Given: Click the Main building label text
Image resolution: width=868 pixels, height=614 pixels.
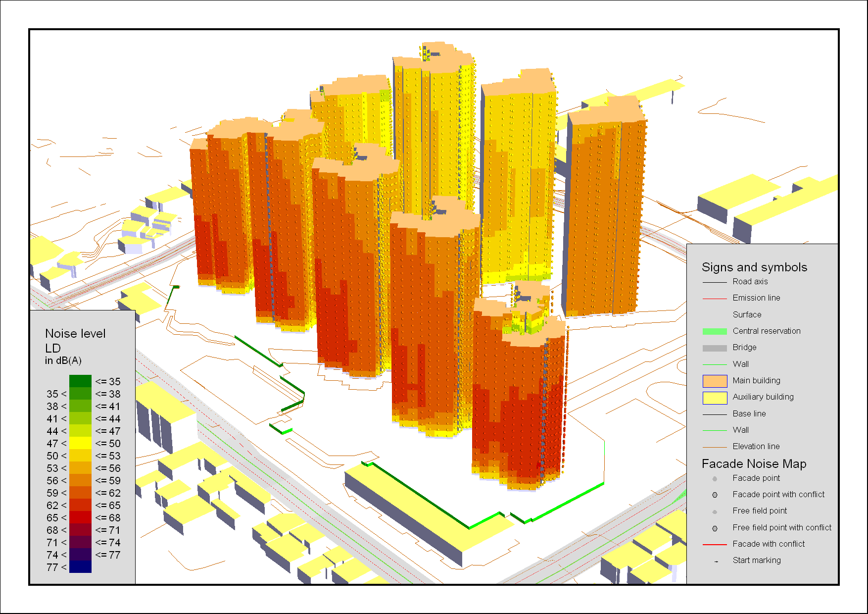Looking at the screenshot, I should (756, 380).
